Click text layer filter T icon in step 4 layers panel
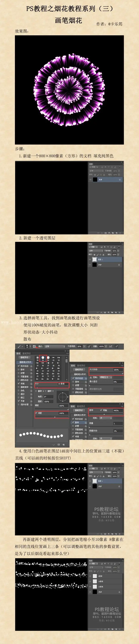139x644 pixels. 108,469
